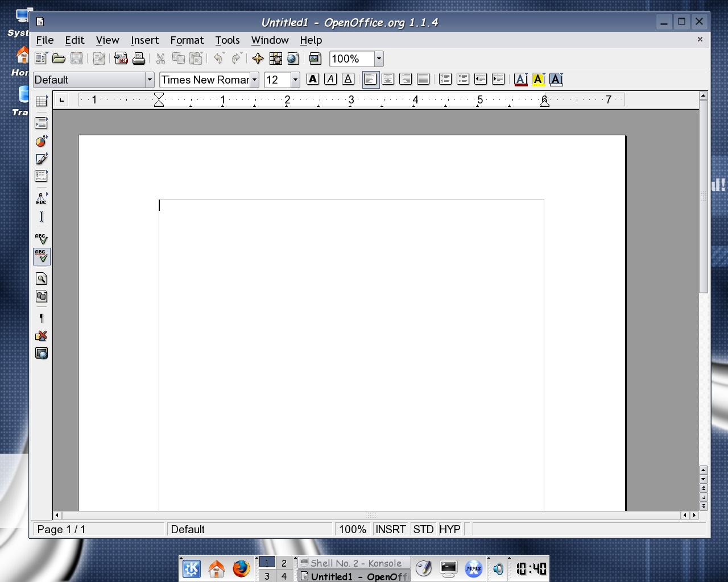Print the file directly with the printer icon
This screenshot has height=582, width=728.
(x=139, y=59)
